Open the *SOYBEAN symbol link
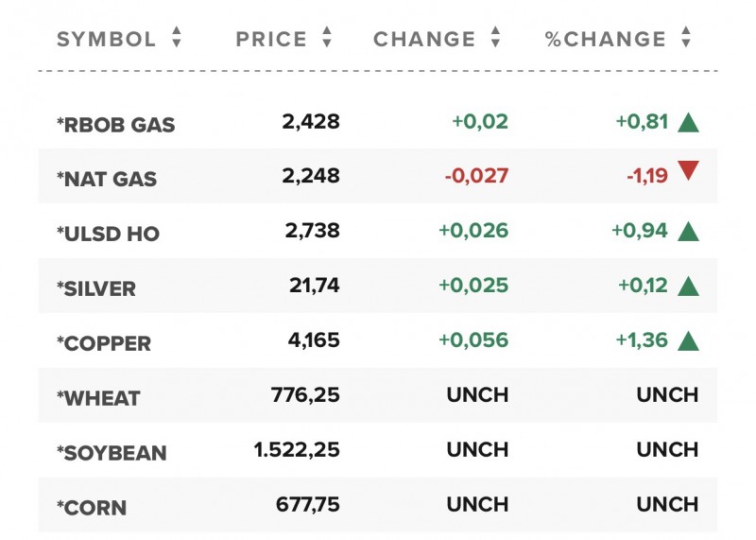Image resolution: width=756 pixels, height=540 pixels. pos(112,453)
